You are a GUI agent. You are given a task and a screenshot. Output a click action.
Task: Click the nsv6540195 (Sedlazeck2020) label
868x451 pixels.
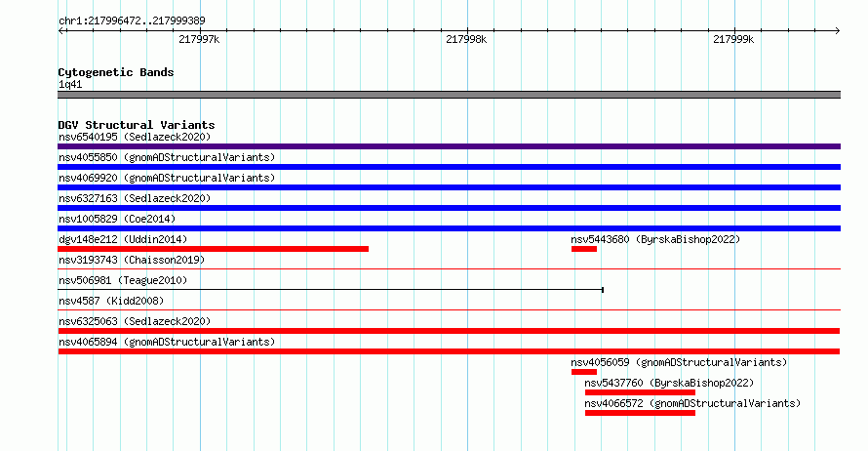click(135, 137)
